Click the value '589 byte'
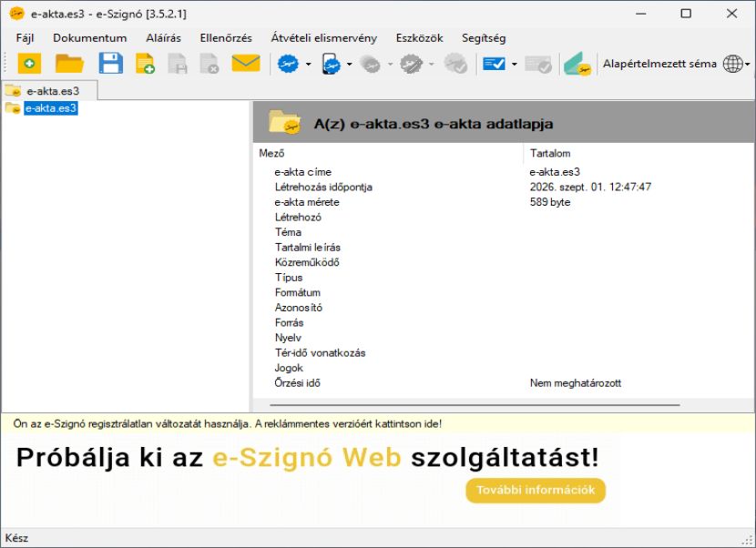The width and height of the screenshot is (756, 548). pos(550,202)
